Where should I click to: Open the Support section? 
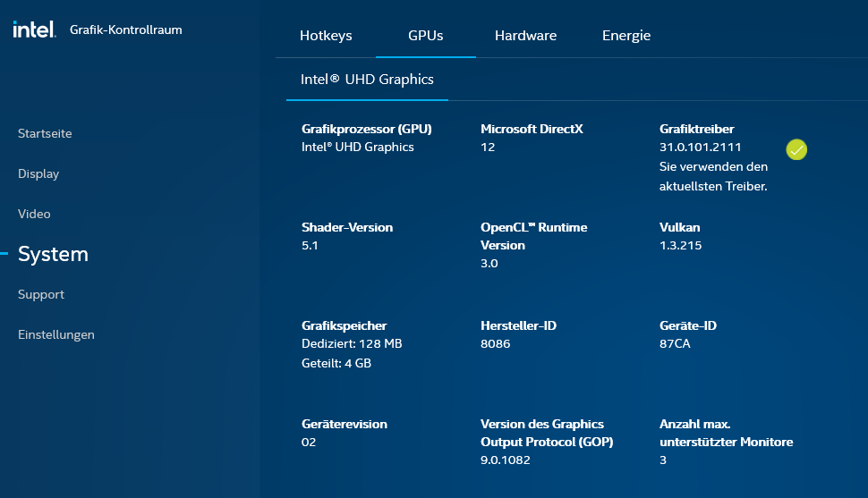41,294
